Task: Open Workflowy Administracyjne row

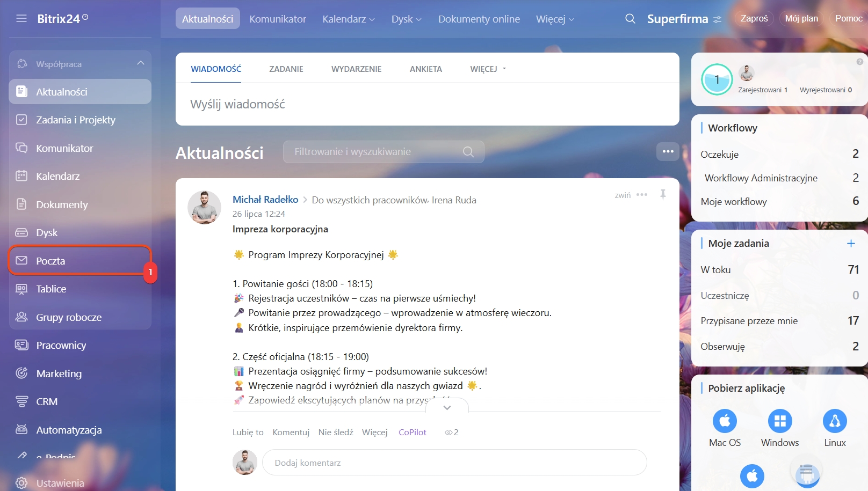Action: (779, 178)
